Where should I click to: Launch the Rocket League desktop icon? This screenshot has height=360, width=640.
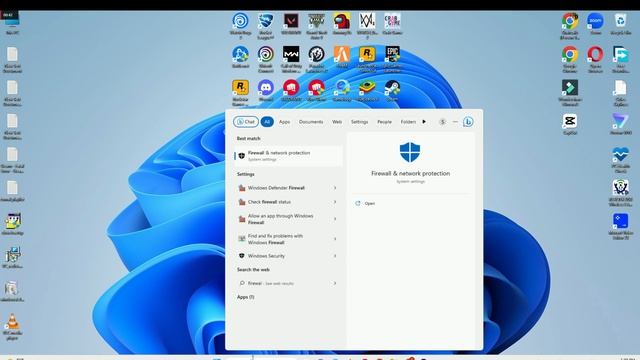click(x=266, y=21)
